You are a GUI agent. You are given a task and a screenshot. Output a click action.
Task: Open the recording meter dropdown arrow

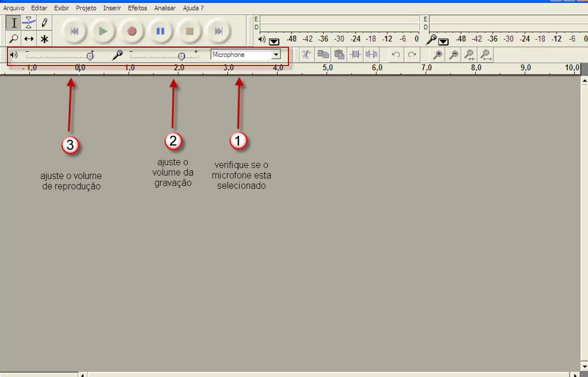(x=443, y=42)
